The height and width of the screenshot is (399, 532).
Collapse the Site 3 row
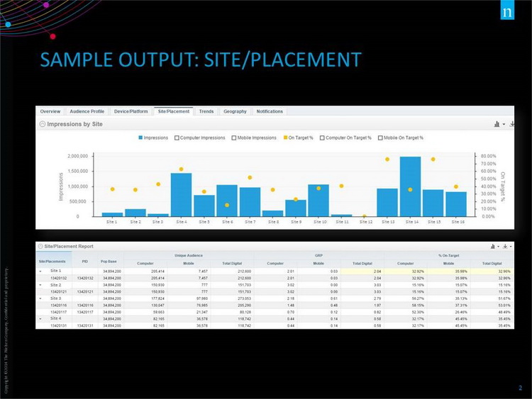pyautogui.click(x=40, y=298)
